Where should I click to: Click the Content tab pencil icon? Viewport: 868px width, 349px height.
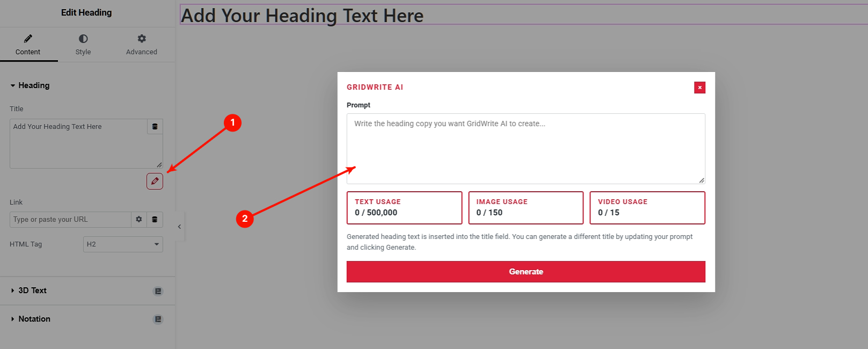(28, 39)
